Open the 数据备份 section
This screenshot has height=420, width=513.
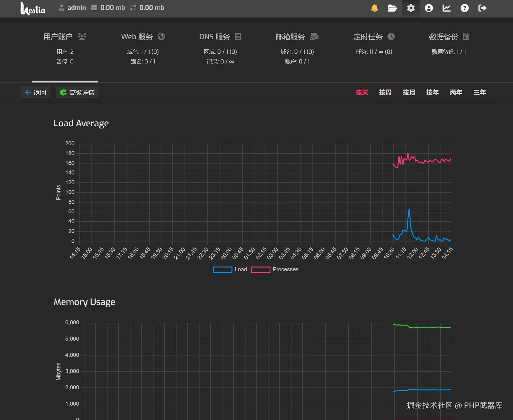point(449,49)
